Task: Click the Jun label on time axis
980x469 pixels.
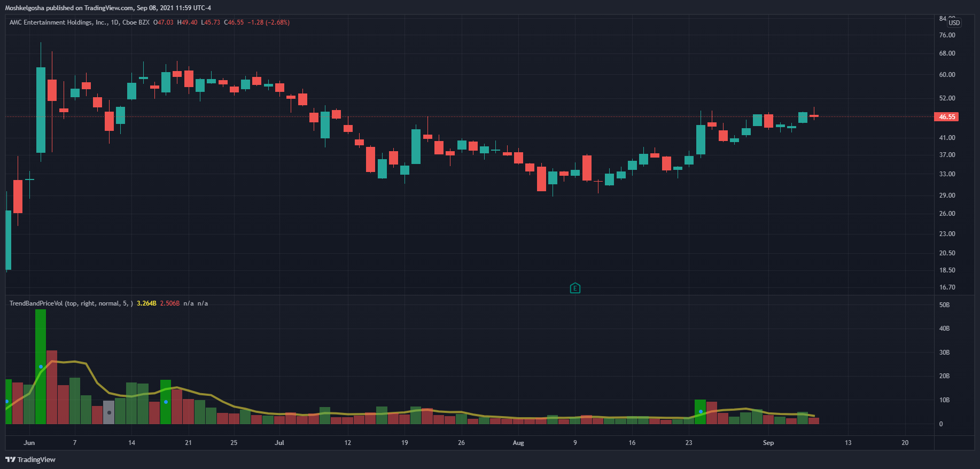Action: pyautogui.click(x=29, y=443)
